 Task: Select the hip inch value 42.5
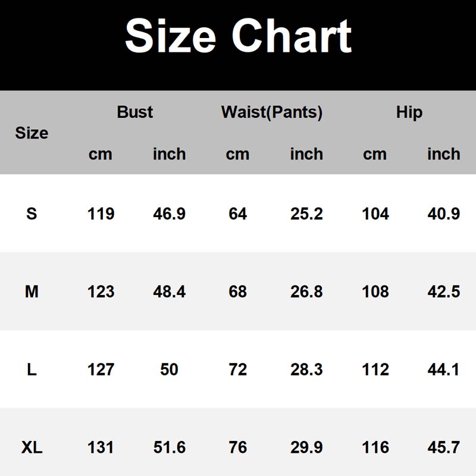(x=444, y=292)
